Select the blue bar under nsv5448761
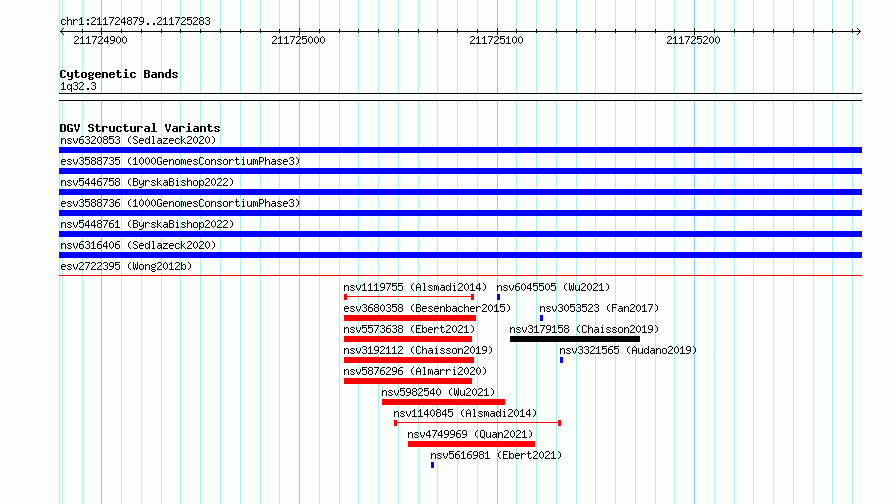890x504 pixels. 460,234
